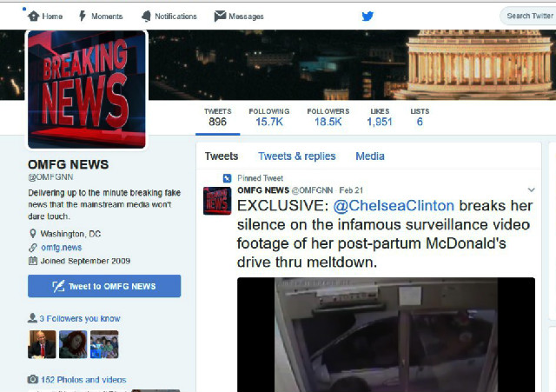Play the surveillance video in tweet
556x392 pixels.
pyautogui.click(x=386, y=335)
